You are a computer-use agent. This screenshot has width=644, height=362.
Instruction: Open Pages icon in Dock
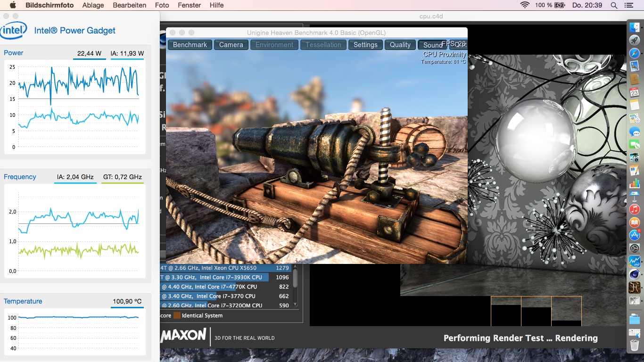(x=635, y=170)
